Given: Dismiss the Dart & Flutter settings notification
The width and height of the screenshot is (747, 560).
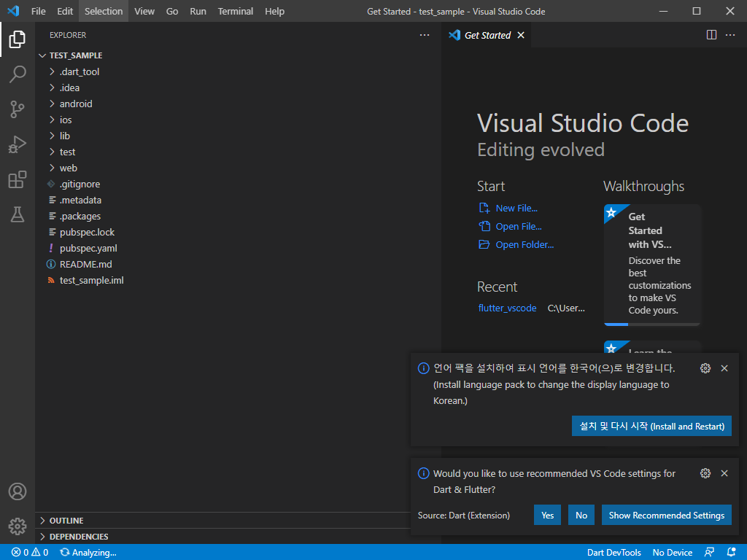Looking at the screenshot, I should tap(724, 473).
